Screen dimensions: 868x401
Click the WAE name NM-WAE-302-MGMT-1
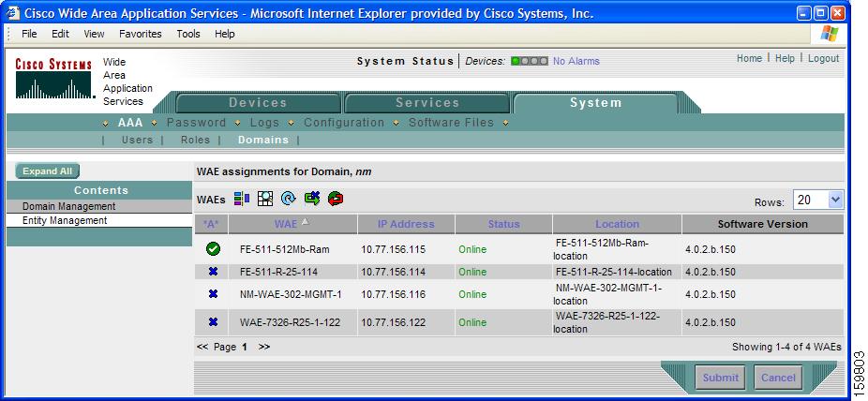[291, 294]
